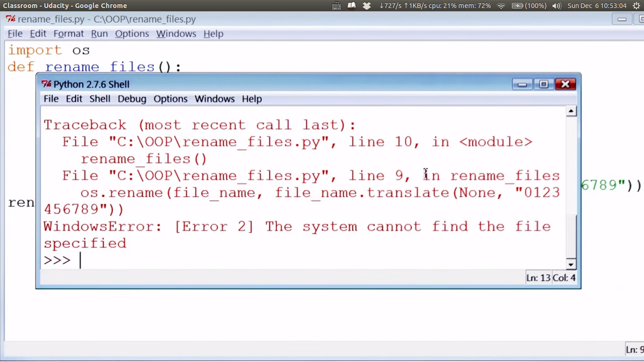Click the 'line 9, in rename_files' line
The width and height of the screenshot is (644, 362).
click(x=311, y=176)
